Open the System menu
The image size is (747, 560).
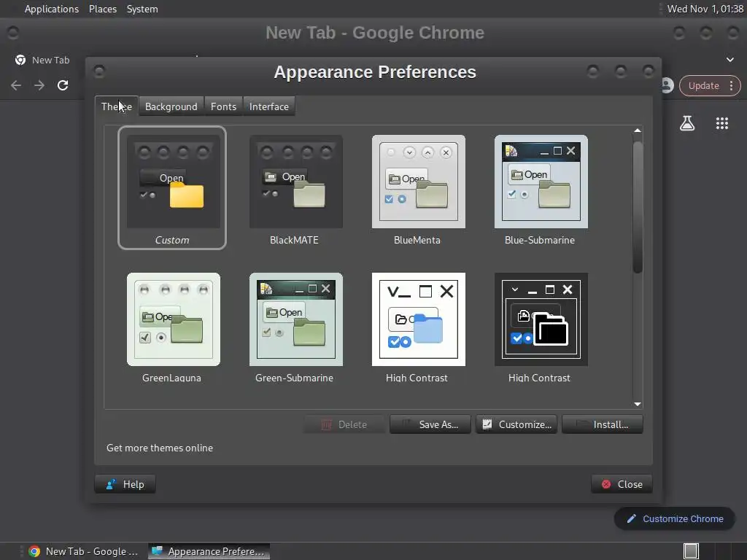point(142,9)
